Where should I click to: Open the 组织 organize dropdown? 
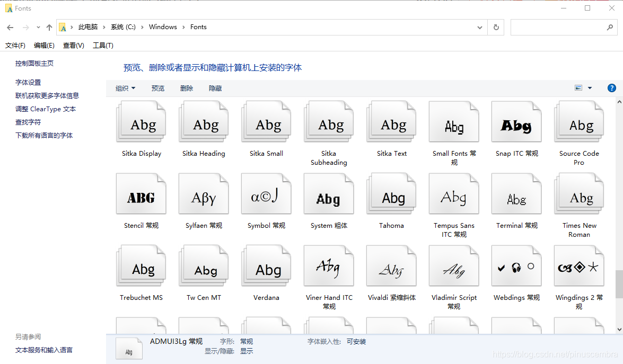point(125,88)
